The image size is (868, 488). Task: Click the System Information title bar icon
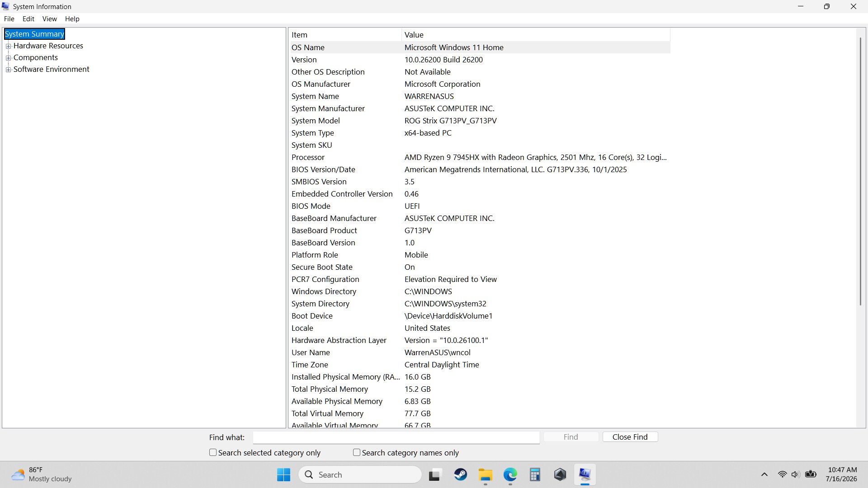tap(5, 6)
